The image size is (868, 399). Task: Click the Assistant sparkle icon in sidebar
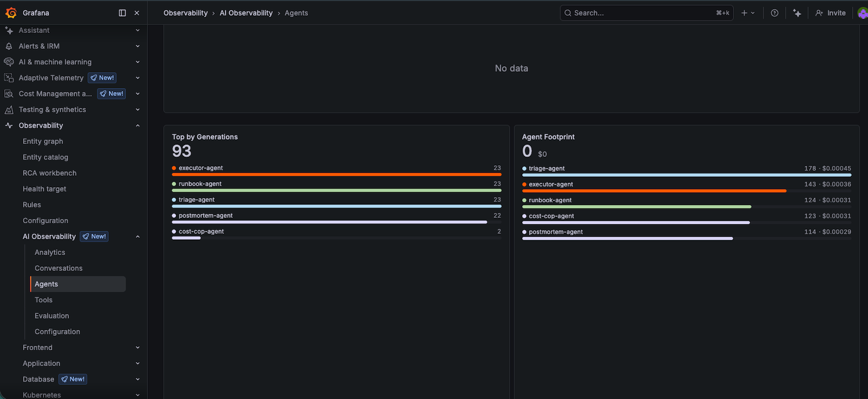click(x=9, y=30)
